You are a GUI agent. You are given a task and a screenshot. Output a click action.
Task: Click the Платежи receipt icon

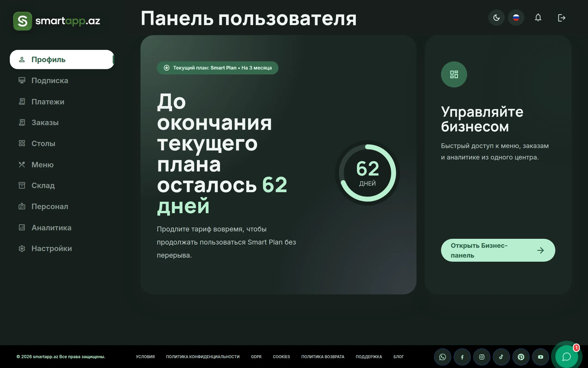[22, 102]
